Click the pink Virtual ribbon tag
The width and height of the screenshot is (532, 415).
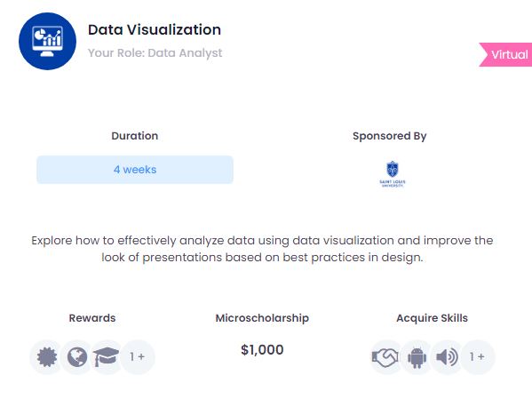click(x=505, y=55)
